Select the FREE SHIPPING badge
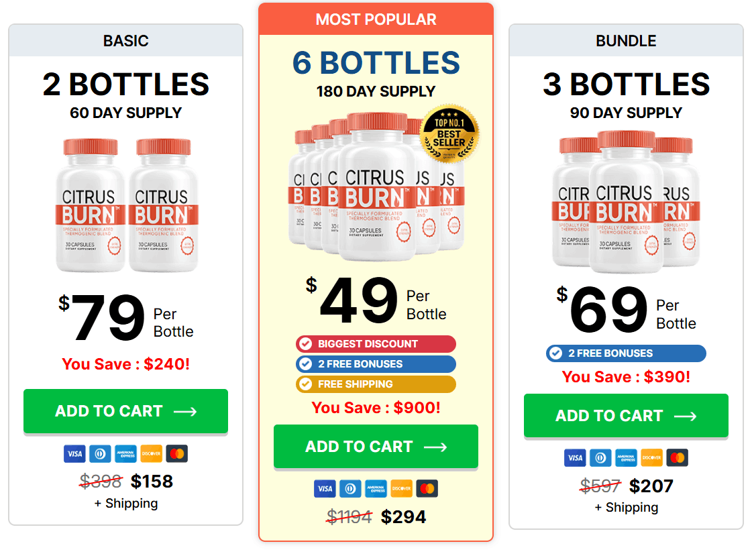Viewport: 752px width, 560px height. 375,384
